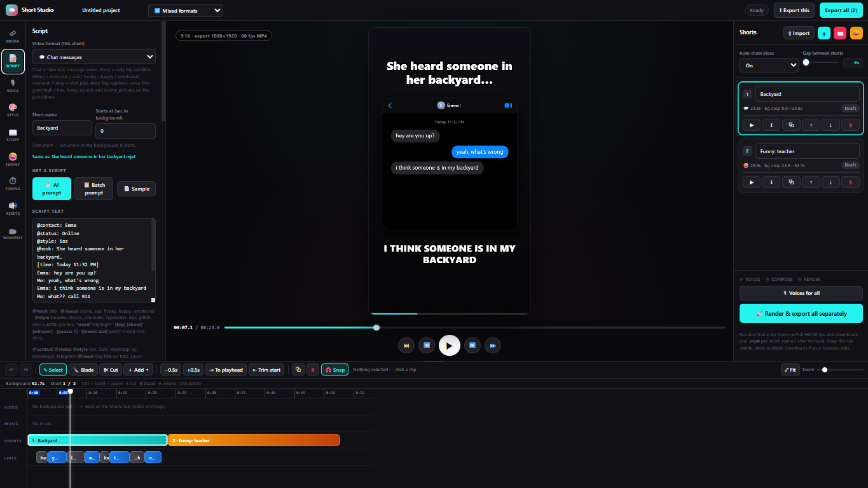Delete the Backyard short with trash icon
868x488 pixels.
click(x=850, y=125)
